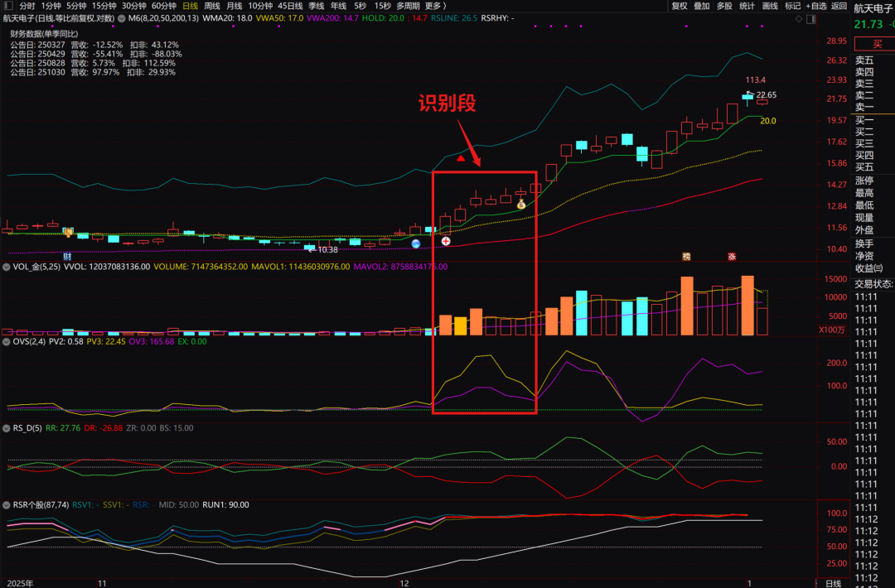895x588 pixels.
Task: Switch to 1分钟 period
Action: pos(51,6)
